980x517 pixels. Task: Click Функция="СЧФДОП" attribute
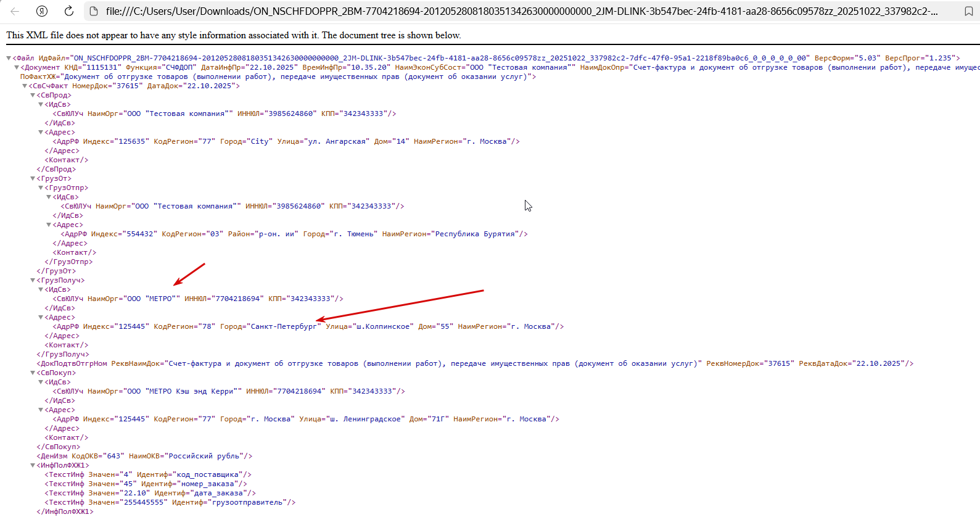point(161,67)
